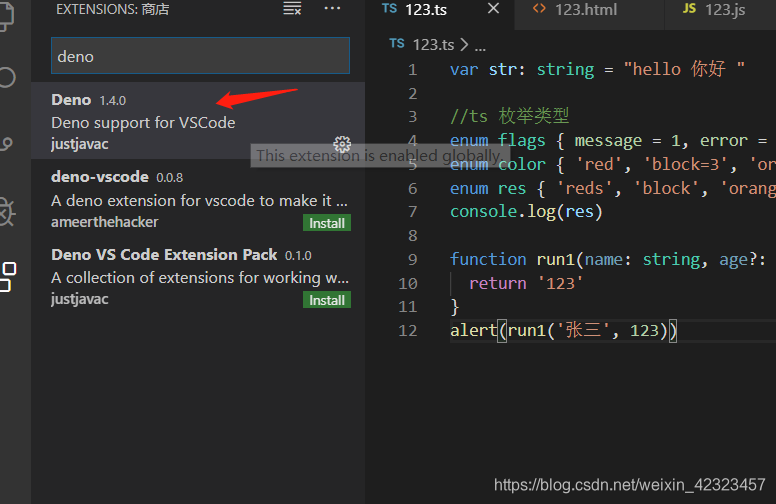This screenshot has width=776, height=504.
Task: Open Deno VS Code Extension Pack entry
Action: tap(198, 276)
